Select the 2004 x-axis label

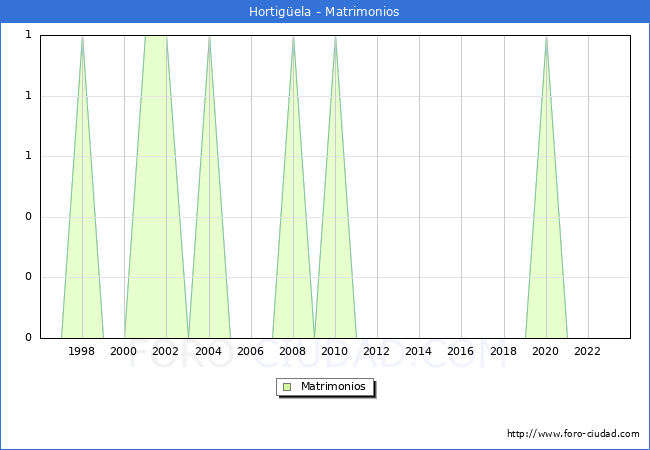click(209, 351)
